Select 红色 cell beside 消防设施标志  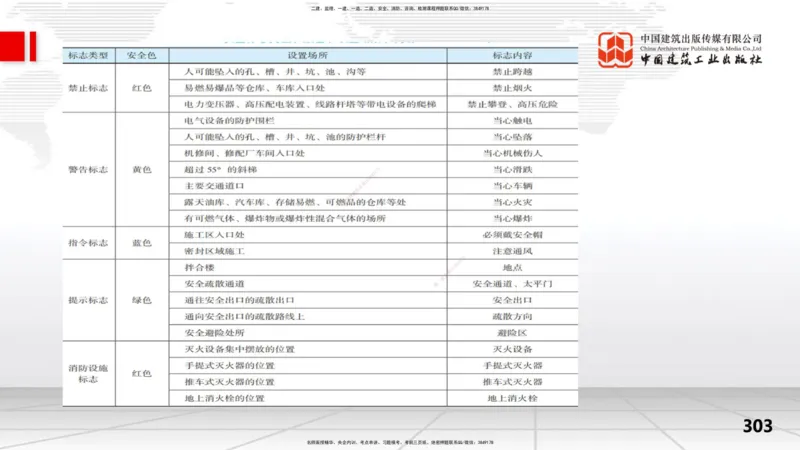(142, 373)
